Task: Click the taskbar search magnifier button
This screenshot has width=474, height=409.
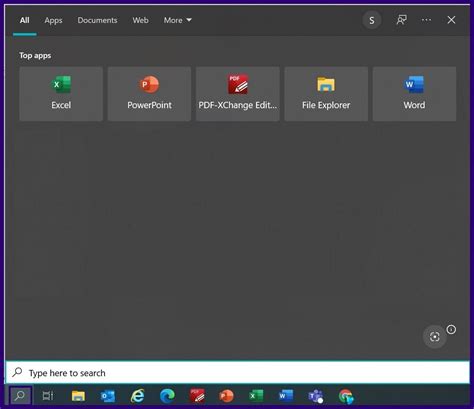Action: [20, 396]
